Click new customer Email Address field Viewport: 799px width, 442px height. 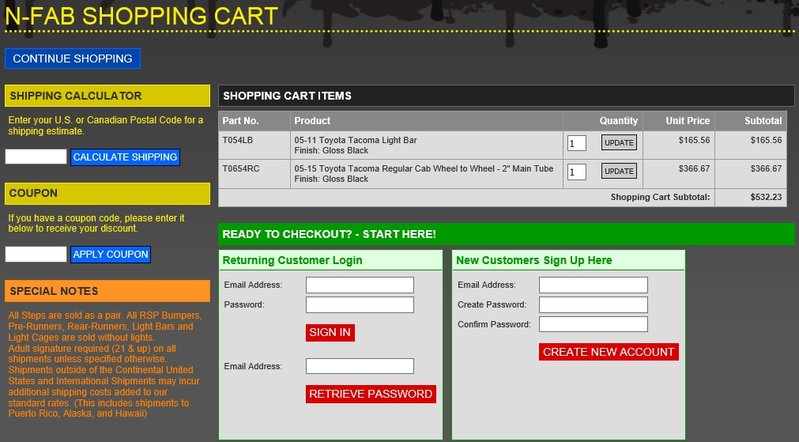tap(593, 285)
